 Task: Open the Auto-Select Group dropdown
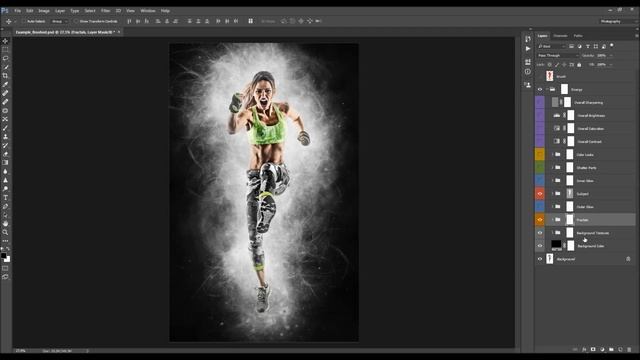point(60,21)
